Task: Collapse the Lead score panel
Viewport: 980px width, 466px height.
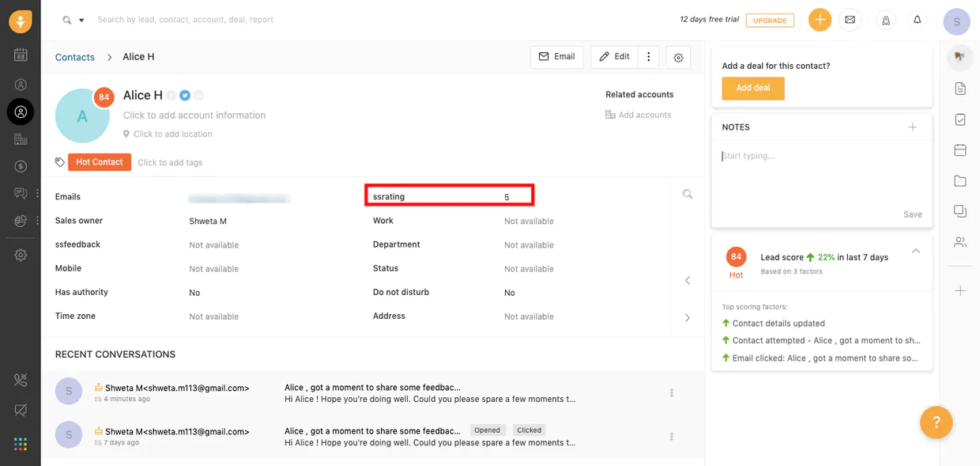Action: click(915, 252)
